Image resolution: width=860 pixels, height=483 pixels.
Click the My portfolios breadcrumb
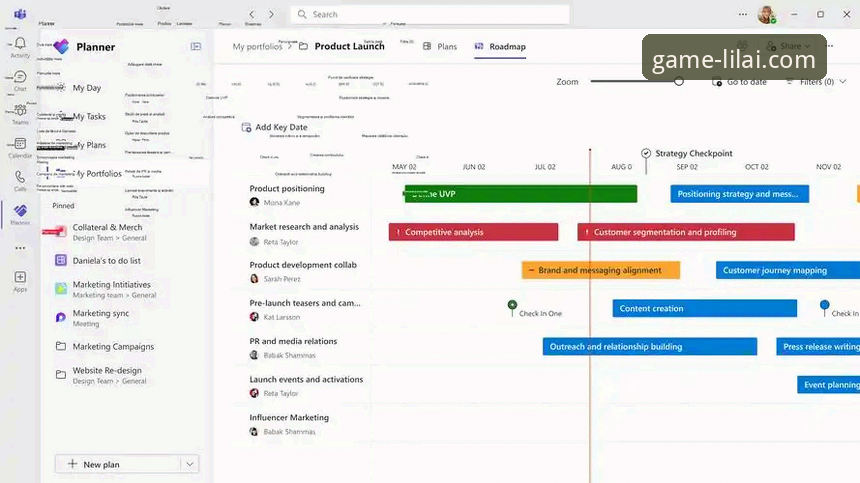pos(257,47)
